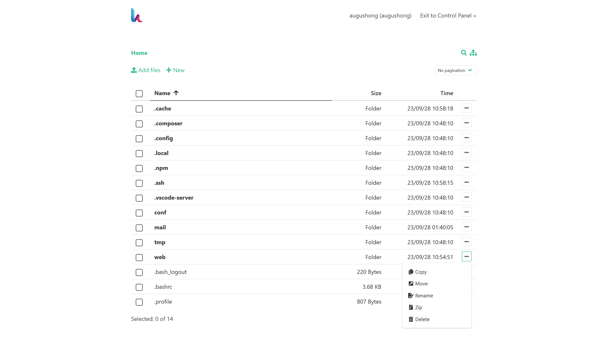The height and width of the screenshot is (364, 607).
Task: Sort by the Time column header
Action: pos(446,93)
